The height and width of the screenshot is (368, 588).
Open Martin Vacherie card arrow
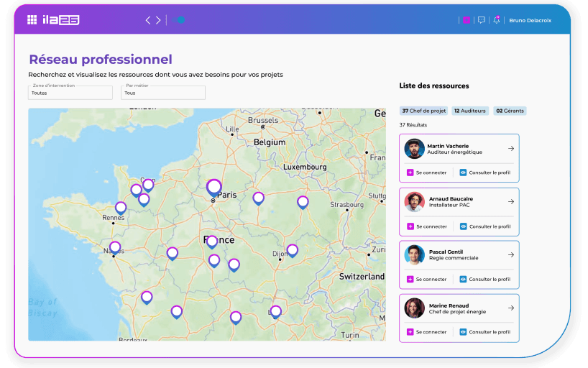tap(511, 149)
